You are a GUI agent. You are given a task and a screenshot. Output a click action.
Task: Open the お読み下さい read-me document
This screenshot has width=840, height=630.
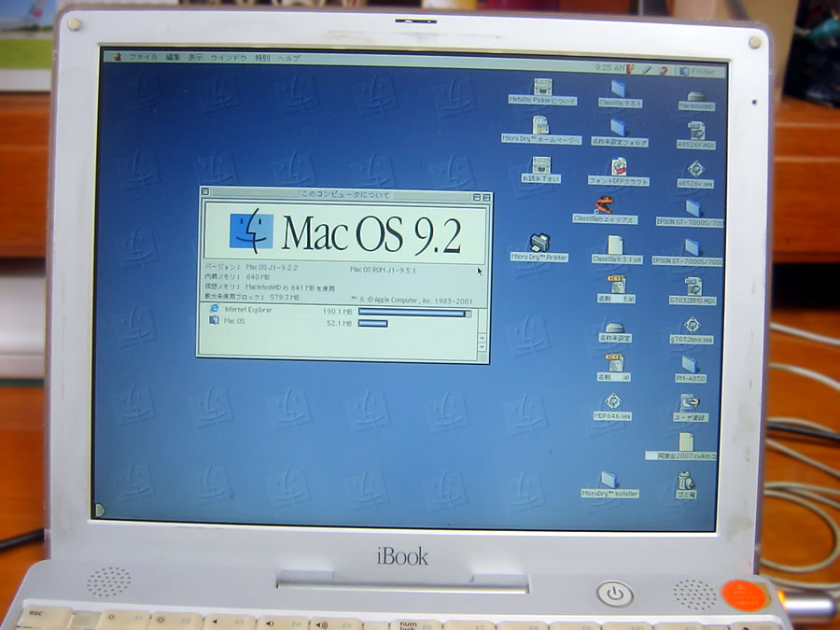(x=541, y=169)
